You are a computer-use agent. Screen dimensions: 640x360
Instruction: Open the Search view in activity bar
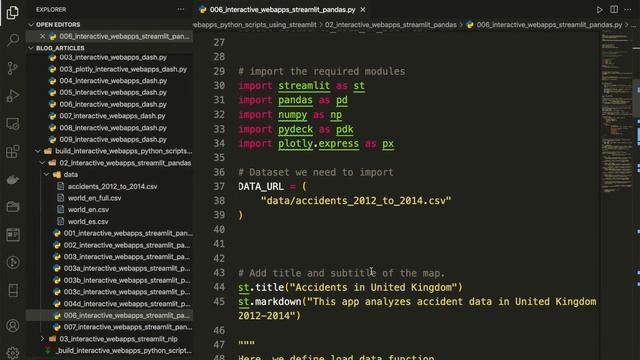(13, 40)
